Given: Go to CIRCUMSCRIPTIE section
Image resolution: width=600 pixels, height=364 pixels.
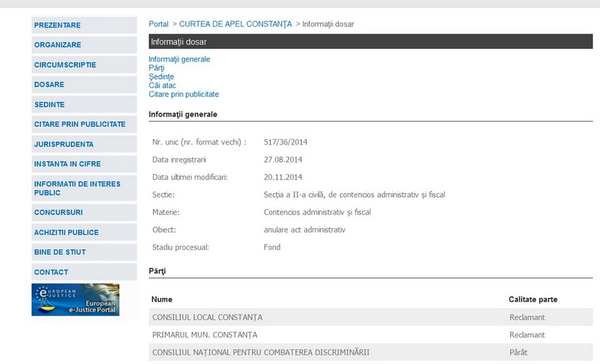Looking at the screenshot, I should [x=65, y=65].
